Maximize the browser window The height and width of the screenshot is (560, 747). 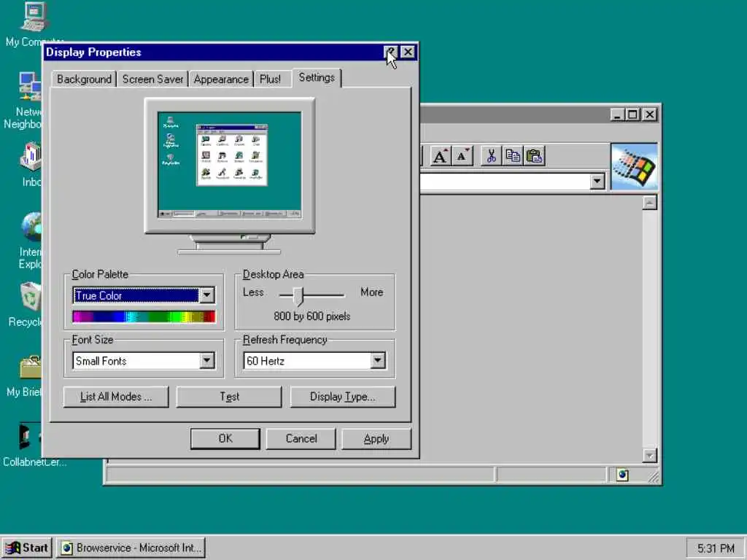coord(632,114)
